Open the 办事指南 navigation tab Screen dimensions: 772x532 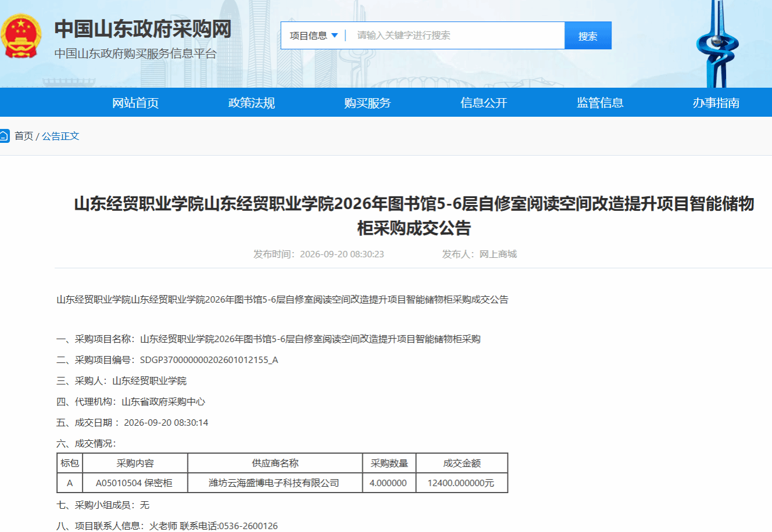(x=716, y=103)
